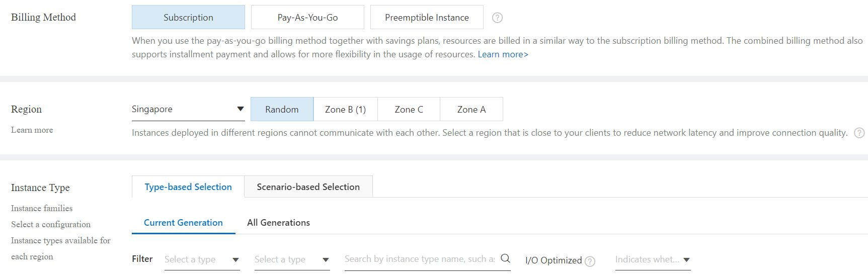Open the Singapore region dropdown
The width and height of the screenshot is (868, 278).
pos(188,109)
